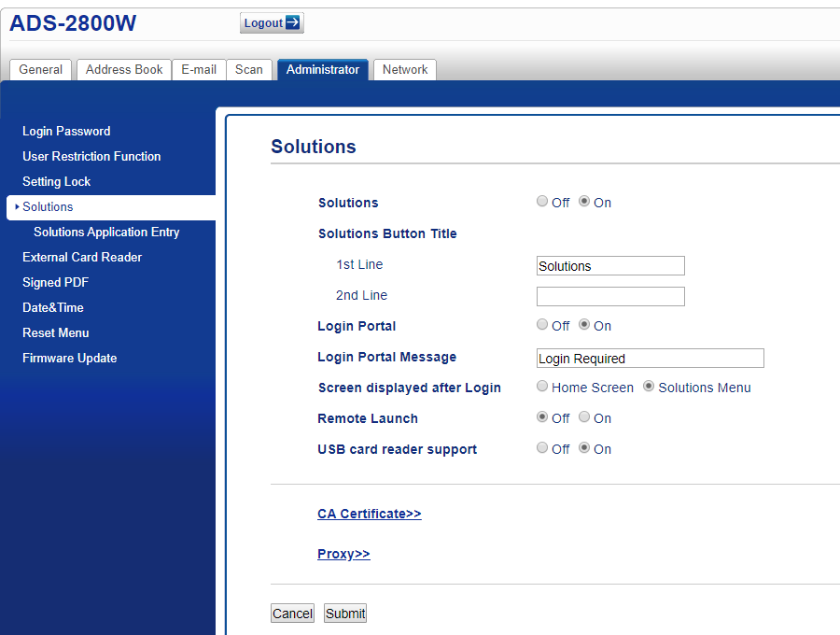This screenshot has height=635, width=840.
Task: Open Proxy configuration
Action: point(343,553)
